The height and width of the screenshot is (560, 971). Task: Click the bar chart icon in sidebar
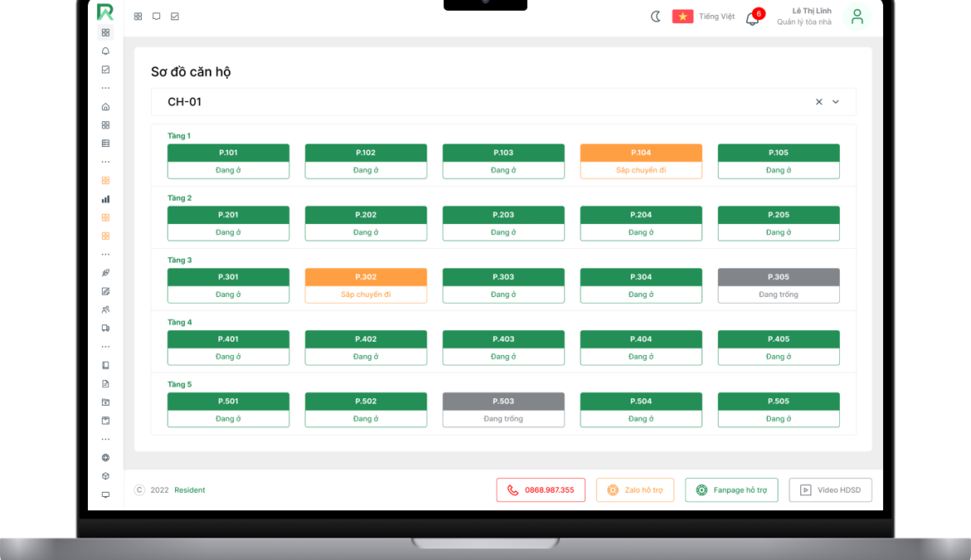point(105,199)
